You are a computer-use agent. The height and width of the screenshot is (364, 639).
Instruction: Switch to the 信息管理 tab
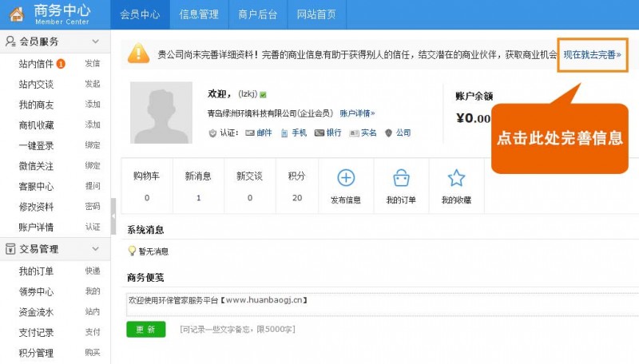tap(199, 14)
